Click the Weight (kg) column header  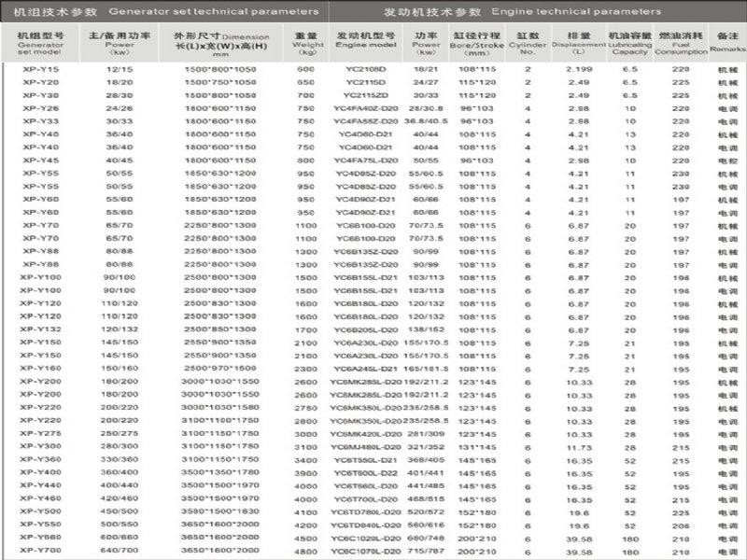(x=305, y=42)
